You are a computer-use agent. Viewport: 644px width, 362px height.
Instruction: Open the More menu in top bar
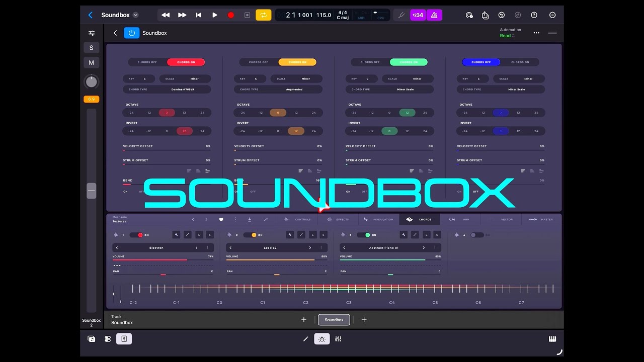(552, 15)
